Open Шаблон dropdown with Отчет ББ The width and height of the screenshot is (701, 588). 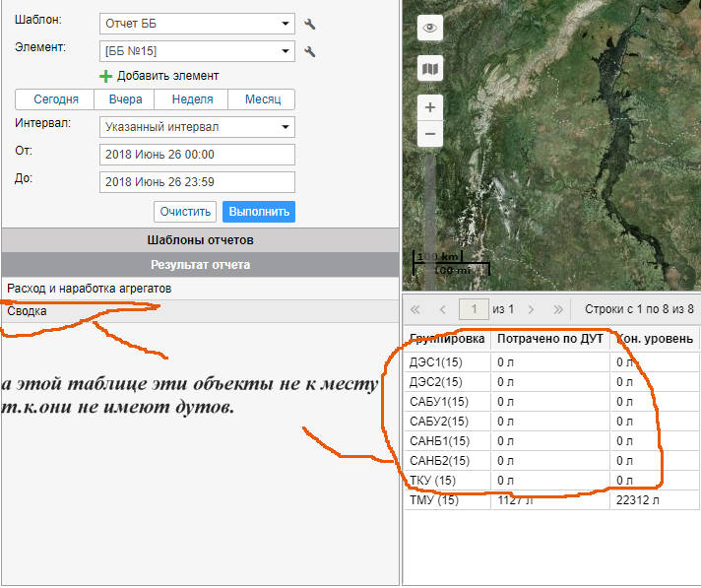197,25
